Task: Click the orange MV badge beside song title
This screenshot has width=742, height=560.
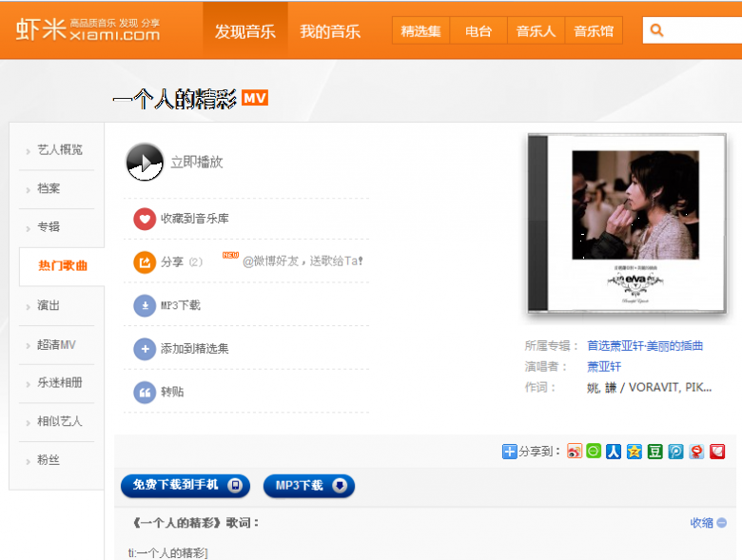Action: tap(255, 98)
